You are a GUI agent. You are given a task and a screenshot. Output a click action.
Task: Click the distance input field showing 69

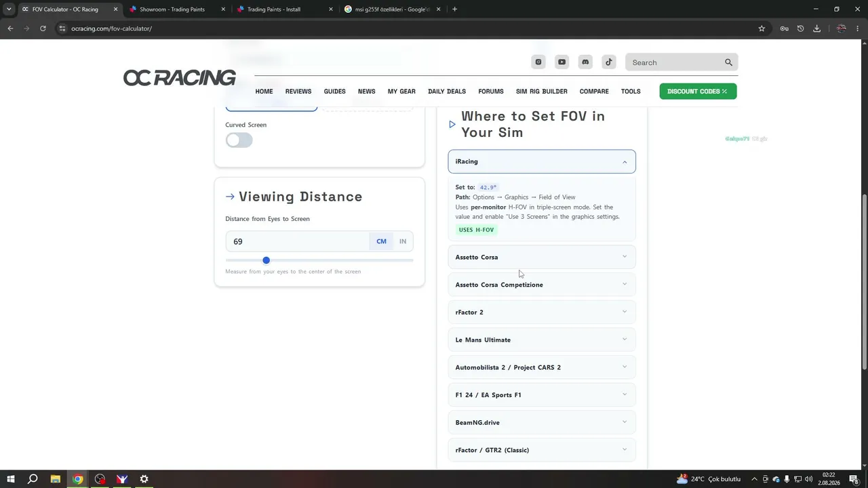298,241
